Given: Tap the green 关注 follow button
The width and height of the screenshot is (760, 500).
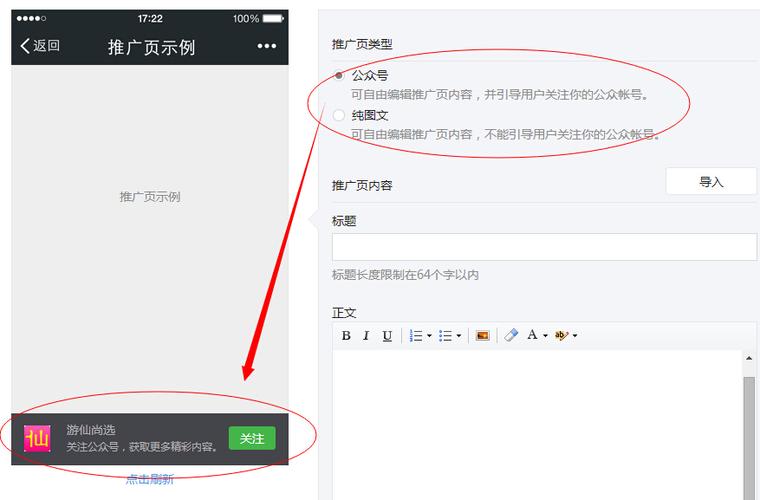Looking at the screenshot, I should coord(252,438).
